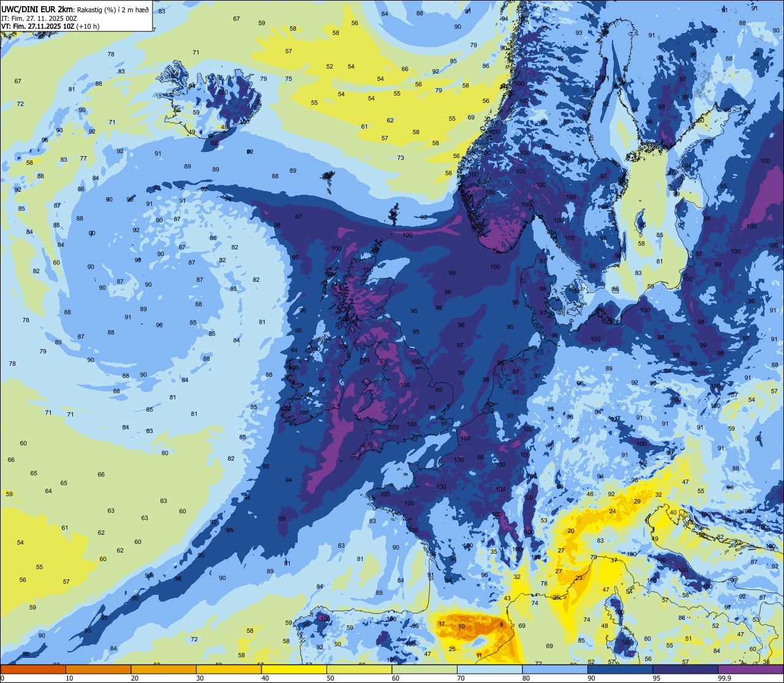Image resolution: width=784 pixels, height=683 pixels.
Task: Select the 90–95 % medium blue legend swatch
Action: pyautogui.click(x=620, y=670)
